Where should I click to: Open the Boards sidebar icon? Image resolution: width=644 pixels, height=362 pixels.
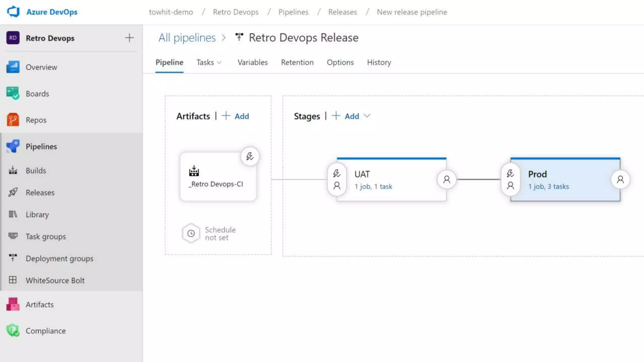pos(13,93)
